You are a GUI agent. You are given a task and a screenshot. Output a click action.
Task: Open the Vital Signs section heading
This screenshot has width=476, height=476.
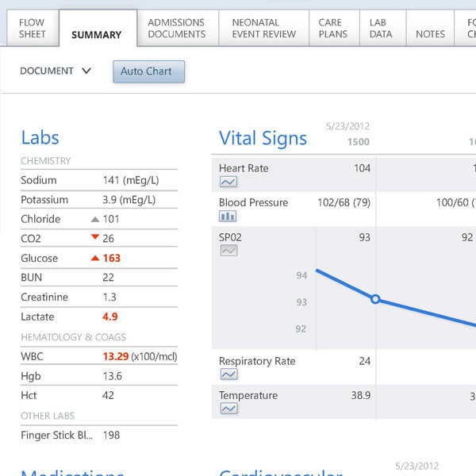263,138
